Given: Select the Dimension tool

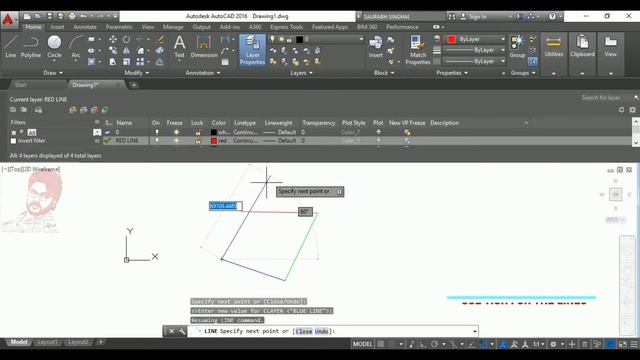Looking at the screenshot, I should coord(204,46).
